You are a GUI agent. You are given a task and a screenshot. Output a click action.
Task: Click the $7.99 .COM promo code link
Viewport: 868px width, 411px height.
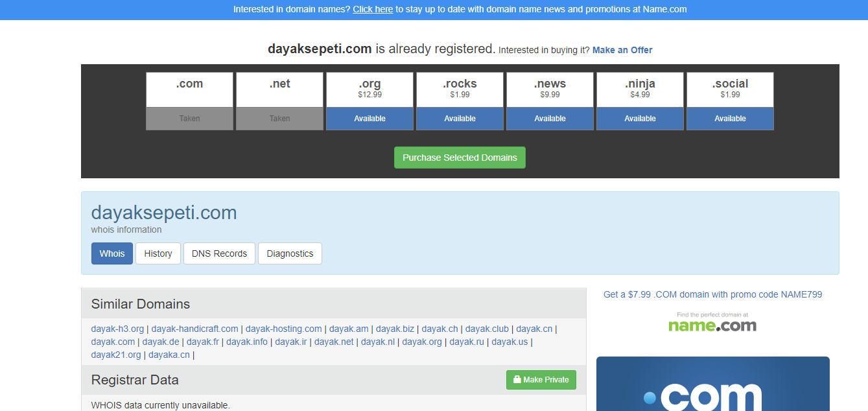(712, 294)
